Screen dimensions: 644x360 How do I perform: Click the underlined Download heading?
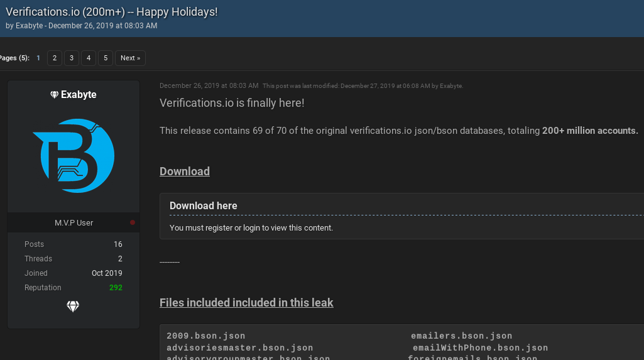tap(185, 172)
